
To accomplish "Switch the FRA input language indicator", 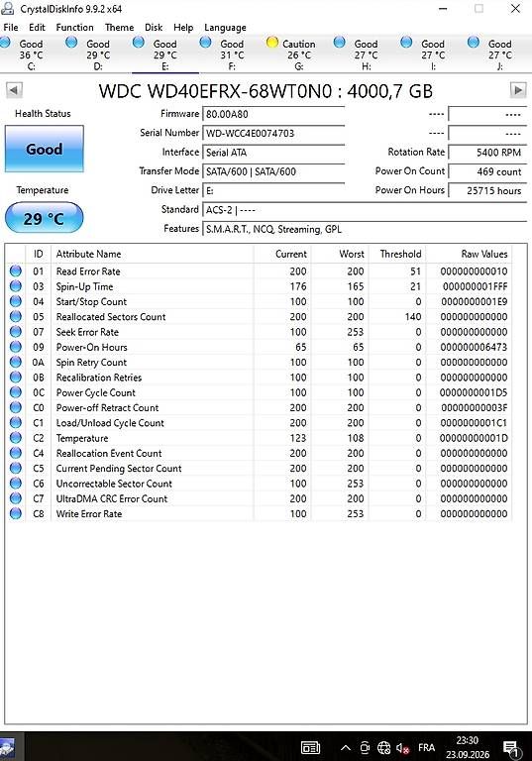I will pos(427,747).
